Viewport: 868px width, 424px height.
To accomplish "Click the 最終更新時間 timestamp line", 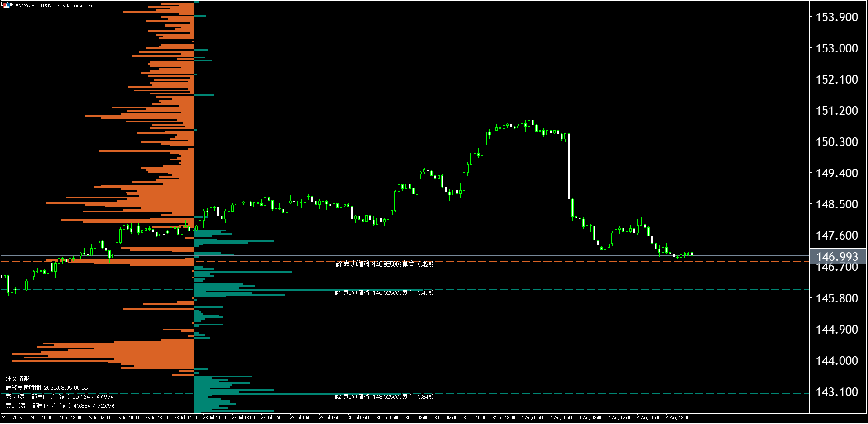I will click(47, 388).
